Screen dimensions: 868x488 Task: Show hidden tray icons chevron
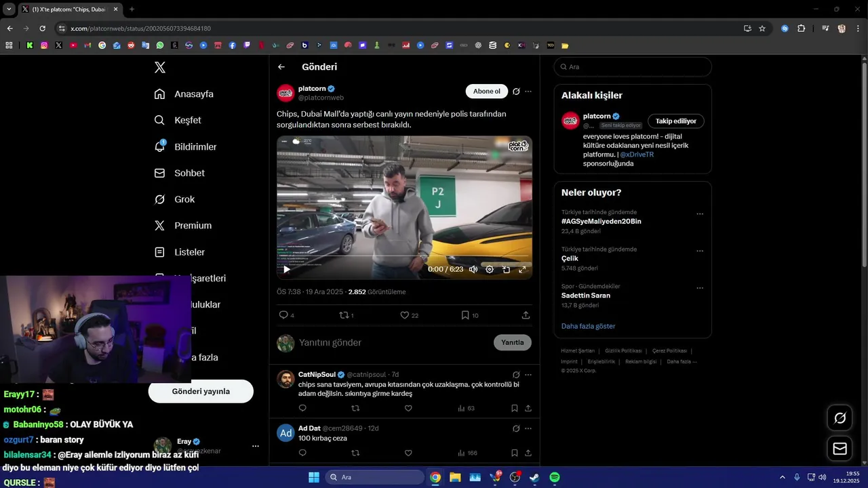coord(782,477)
